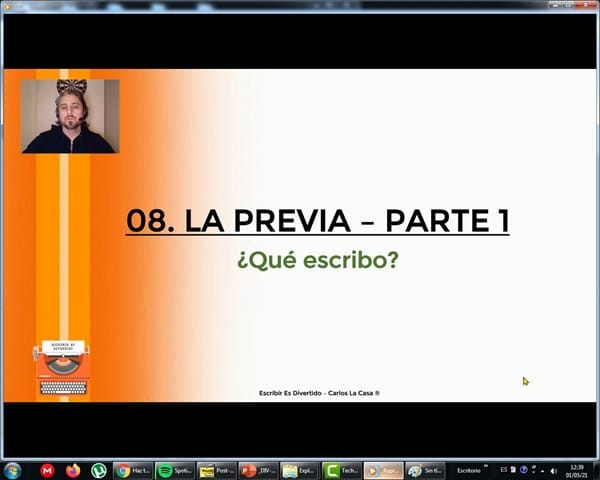Viewport: 600px width, 480px height.
Task: Expand the Escritorio toolbar chevron
Action: 486,466
